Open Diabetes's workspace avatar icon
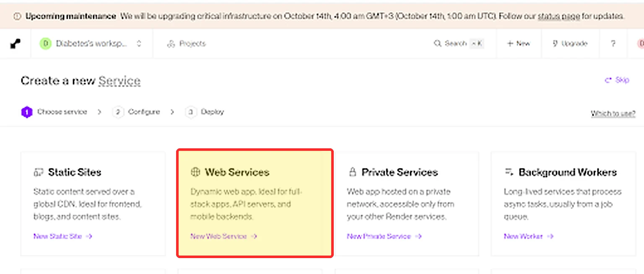The width and height of the screenshot is (644, 274). 45,44
